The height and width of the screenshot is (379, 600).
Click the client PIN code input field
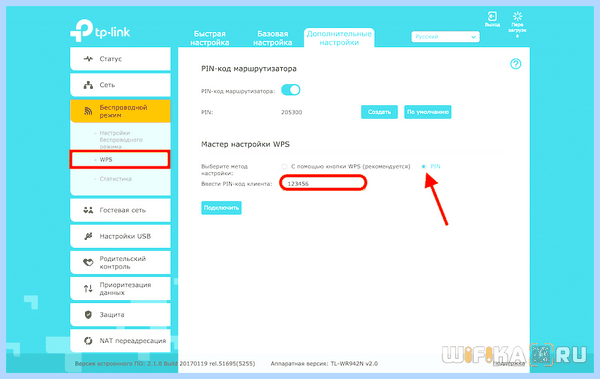[x=323, y=183]
